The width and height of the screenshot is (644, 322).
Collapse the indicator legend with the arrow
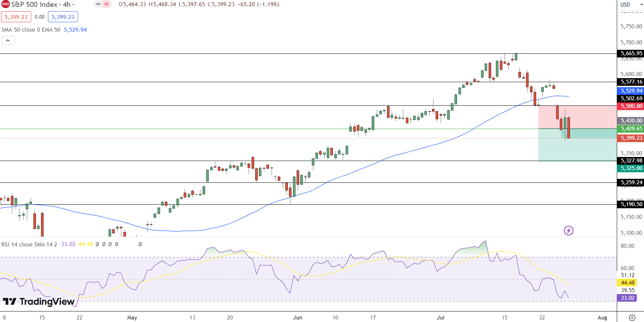pyautogui.click(x=8, y=40)
